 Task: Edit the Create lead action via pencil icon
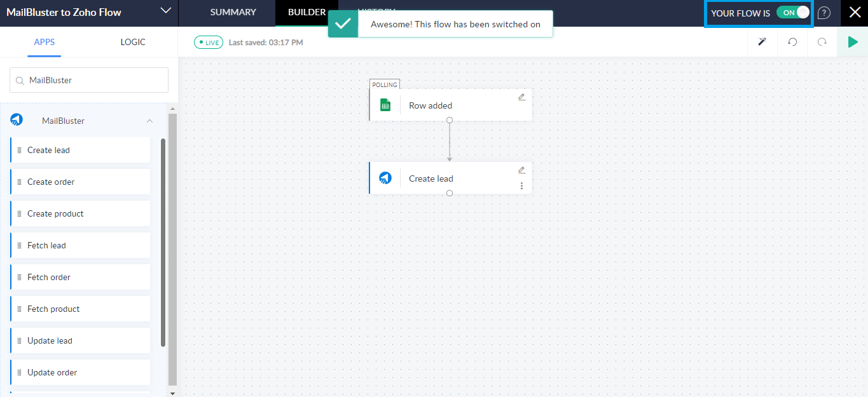coord(521,170)
